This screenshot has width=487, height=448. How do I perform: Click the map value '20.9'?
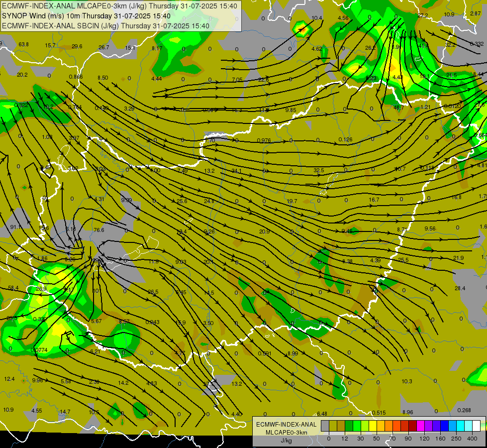tap(264, 231)
